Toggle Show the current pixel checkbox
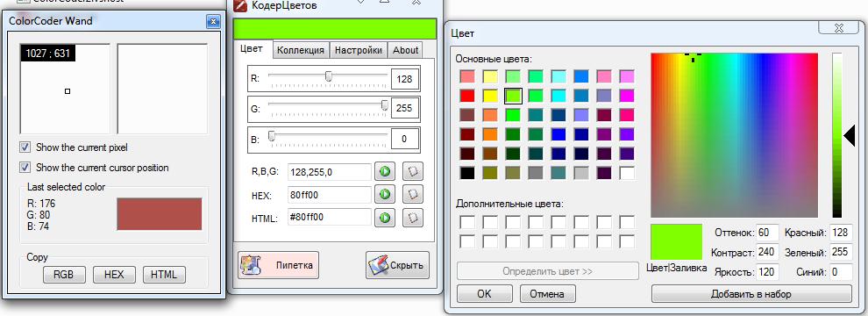The height and width of the screenshot is (316, 868). (x=25, y=147)
